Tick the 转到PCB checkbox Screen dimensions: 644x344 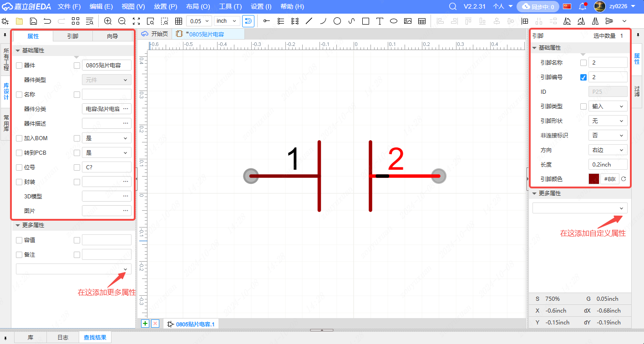coord(19,153)
